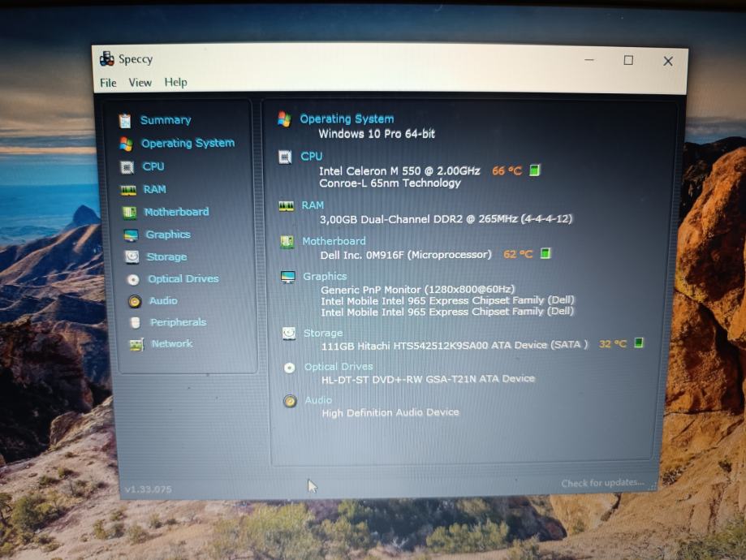Click the RAM stick icon in sidebar
Image resolution: width=746 pixels, height=560 pixels.
click(x=128, y=190)
